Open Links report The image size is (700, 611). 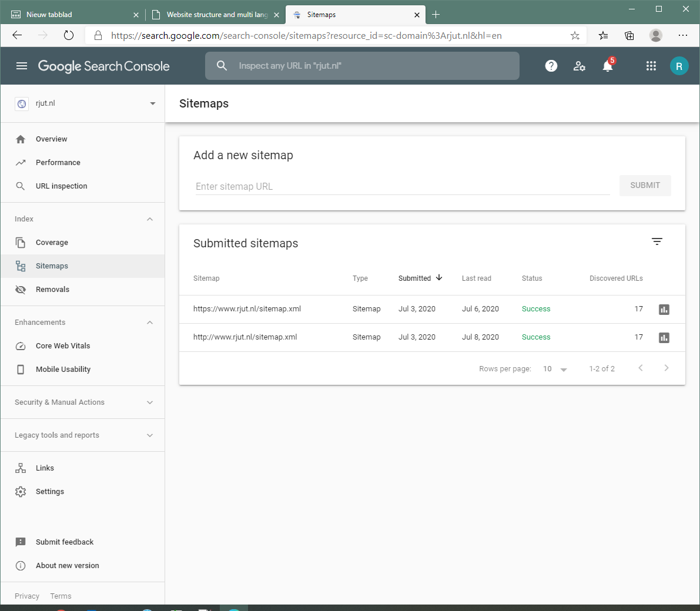coord(83,468)
